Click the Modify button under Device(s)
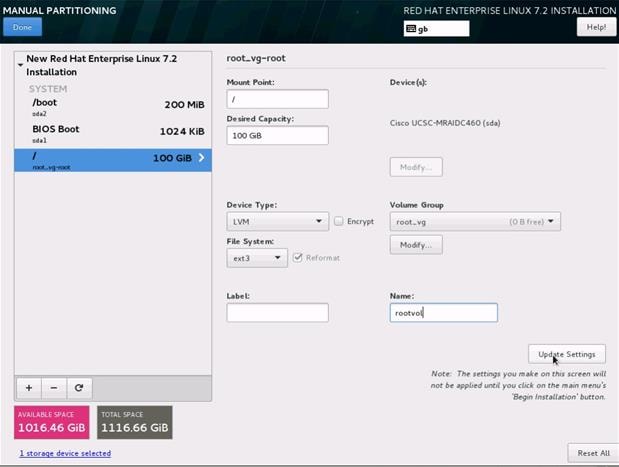This screenshot has width=619, height=467. pyautogui.click(x=416, y=167)
